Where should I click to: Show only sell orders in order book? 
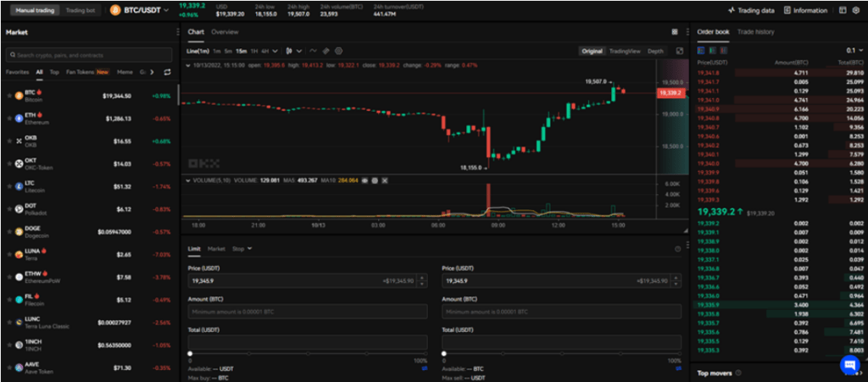coord(724,51)
